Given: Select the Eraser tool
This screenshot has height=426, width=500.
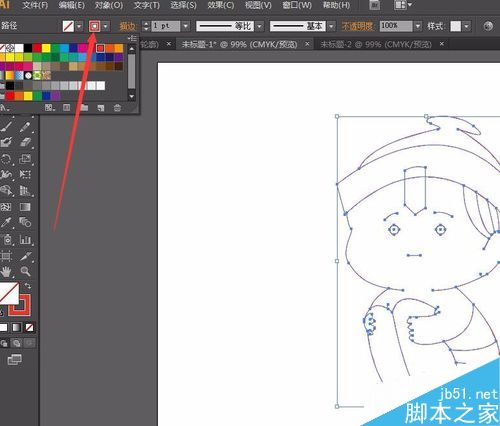Looking at the screenshot, I should [x=25, y=142].
